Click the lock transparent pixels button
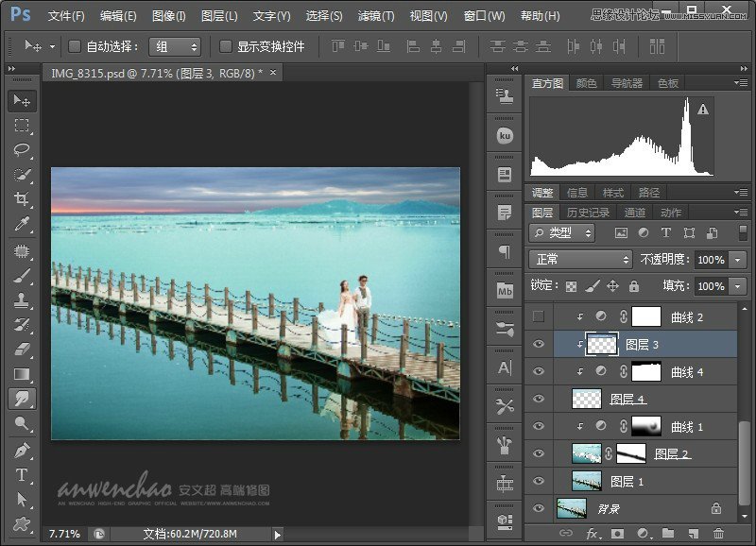756x546 pixels. coord(571,287)
